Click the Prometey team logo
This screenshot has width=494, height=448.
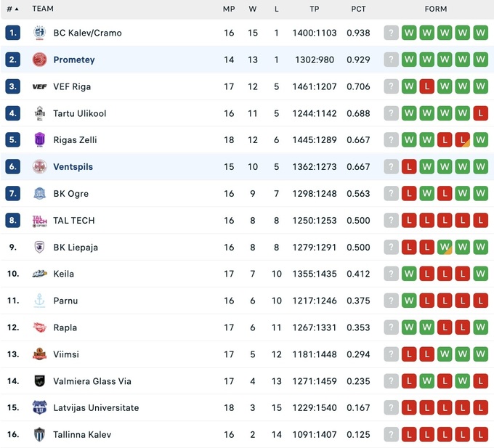click(39, 60)
